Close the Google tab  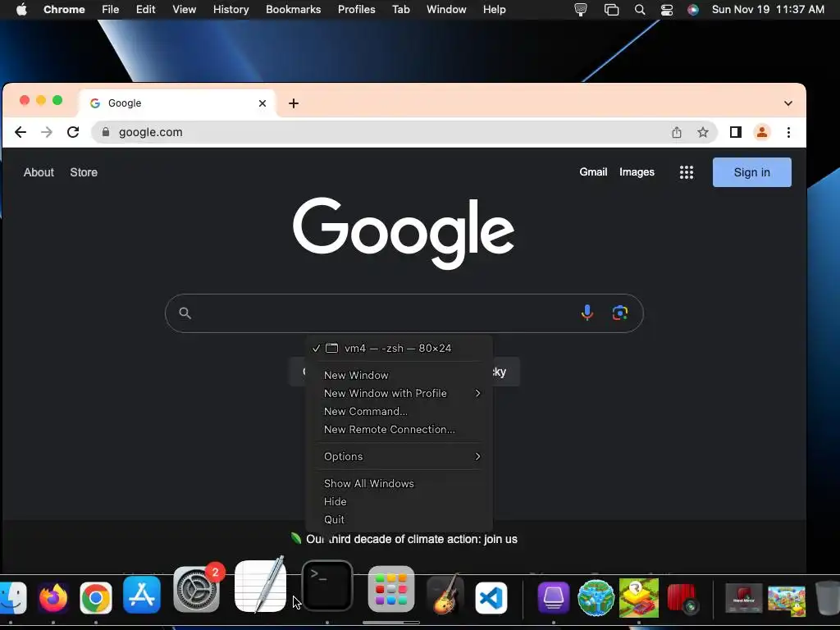coord(262,103)
